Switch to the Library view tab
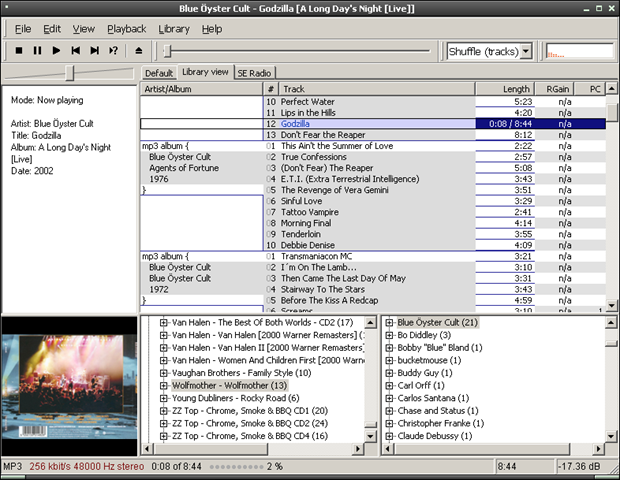 205,72
